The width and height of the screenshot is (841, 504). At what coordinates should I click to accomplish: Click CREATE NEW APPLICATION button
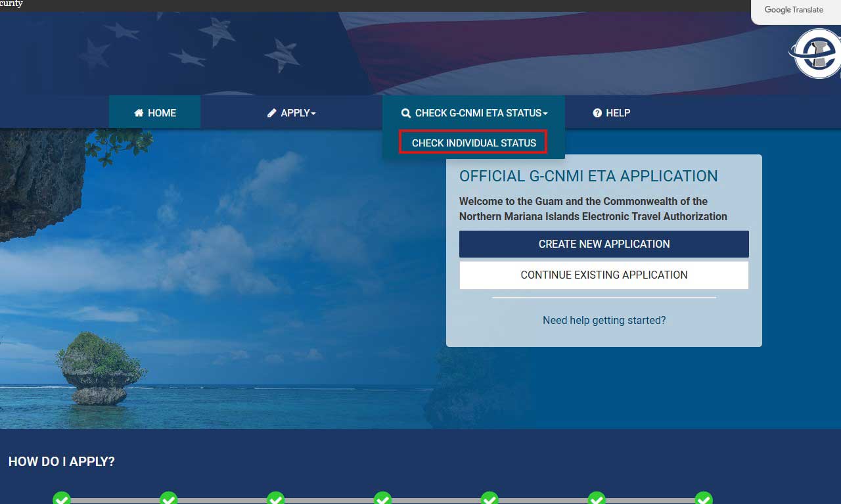coord(604,244)
